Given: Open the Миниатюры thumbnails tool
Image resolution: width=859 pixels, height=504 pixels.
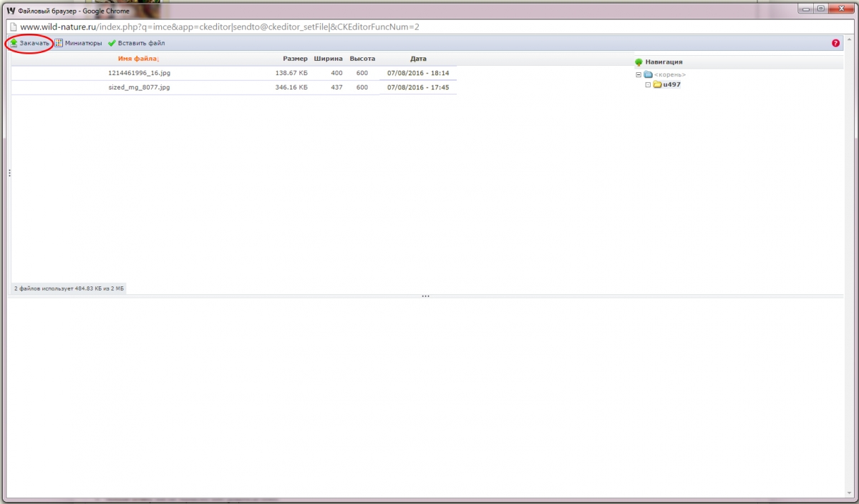Looking at the screenshot, I should (x=79, y=44).
